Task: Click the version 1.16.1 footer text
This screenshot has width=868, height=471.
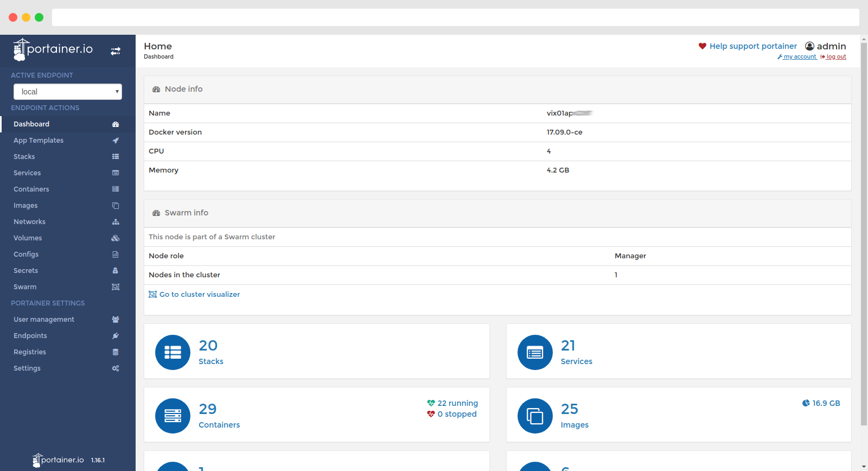Action: pos(98,460)
